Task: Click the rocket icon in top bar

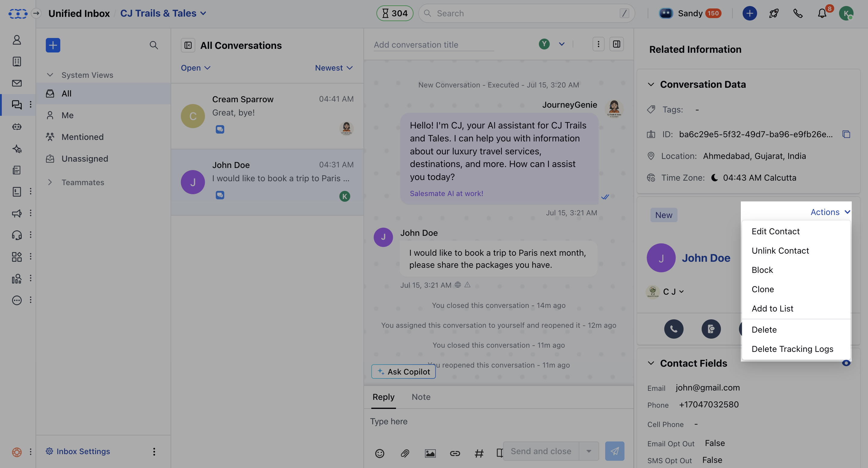Action: pyautogui.click(x=774, y=14)
